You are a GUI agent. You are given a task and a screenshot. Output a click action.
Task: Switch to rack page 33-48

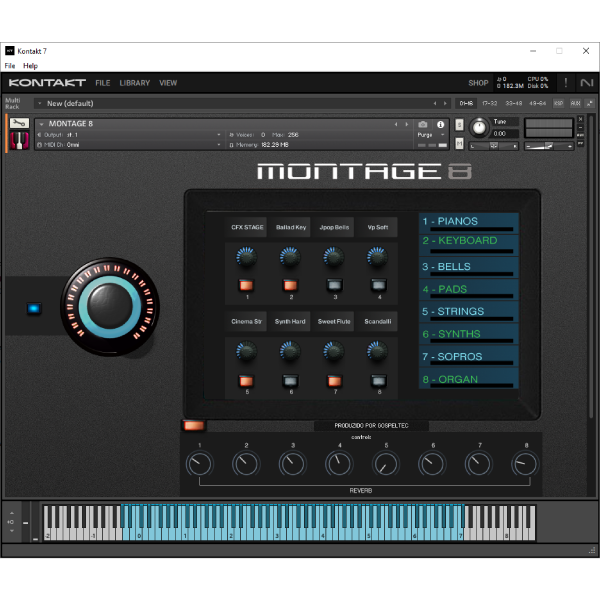click(x=514, y=103)
